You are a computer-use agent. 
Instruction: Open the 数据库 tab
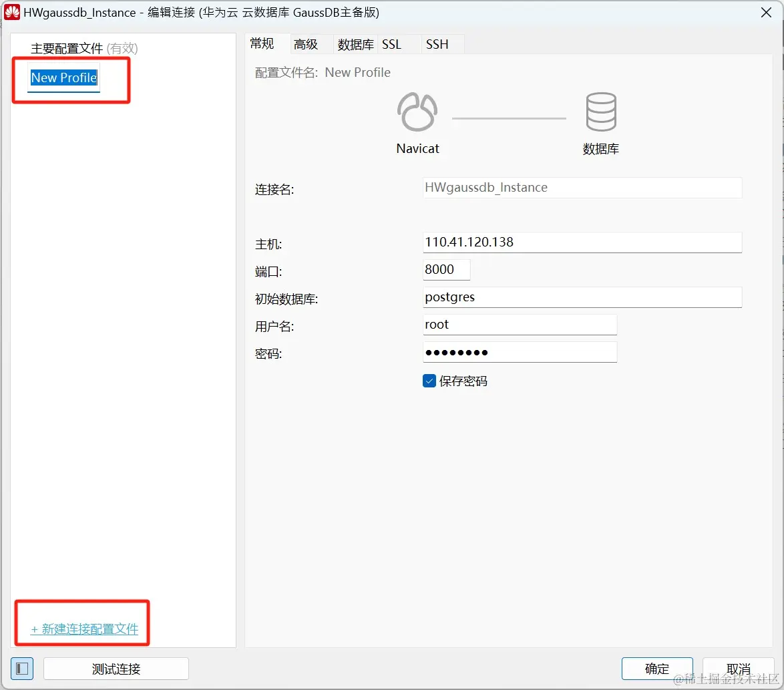355,45
